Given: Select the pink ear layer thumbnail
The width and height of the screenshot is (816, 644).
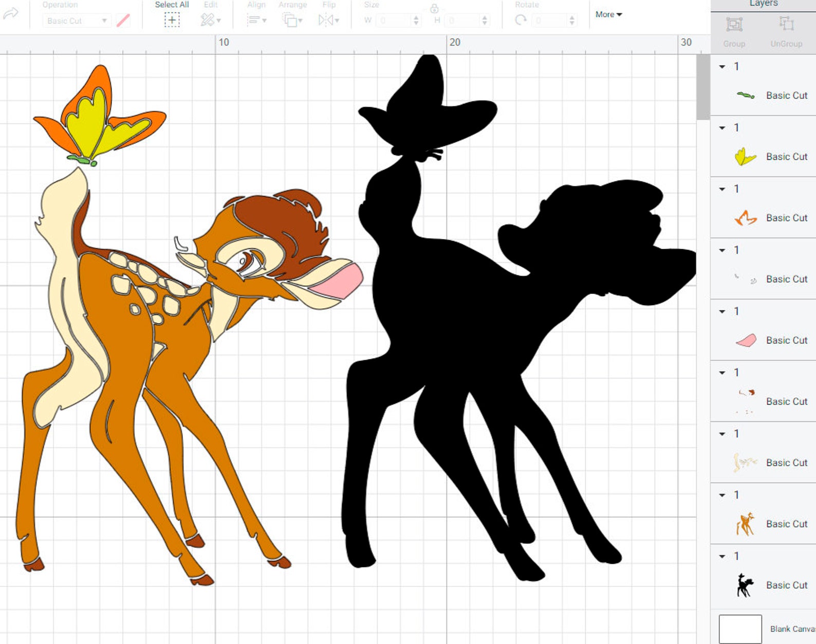Looking at the screenshot, I should pyautogui.click(x=746, y=340).
